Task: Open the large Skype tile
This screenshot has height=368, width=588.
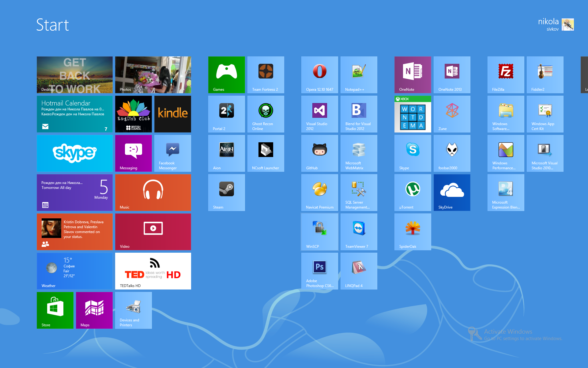Action: point(75,153)
